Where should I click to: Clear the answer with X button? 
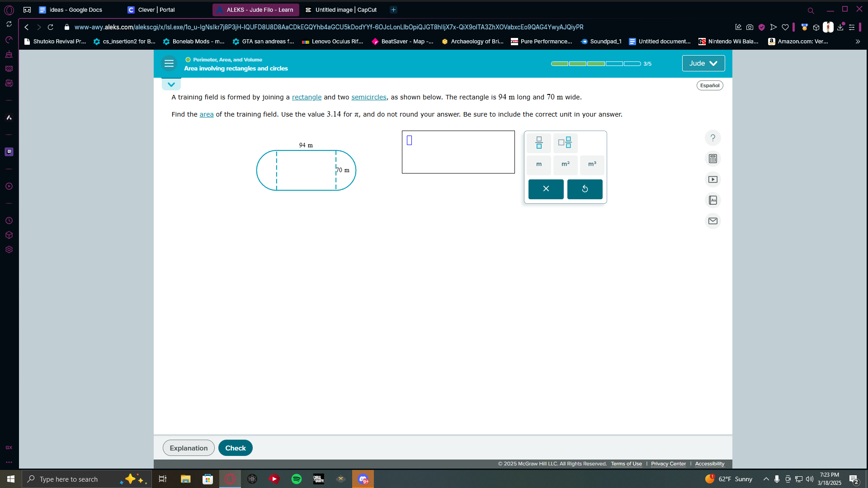point(546,189)
